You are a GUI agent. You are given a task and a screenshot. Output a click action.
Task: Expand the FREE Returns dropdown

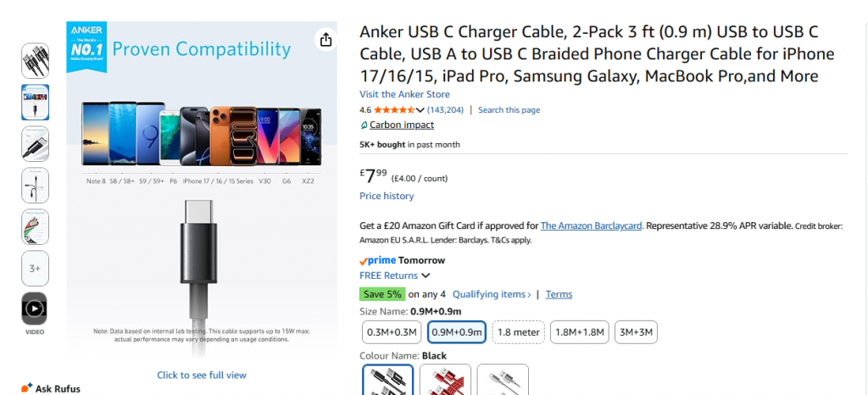point(426,275)
